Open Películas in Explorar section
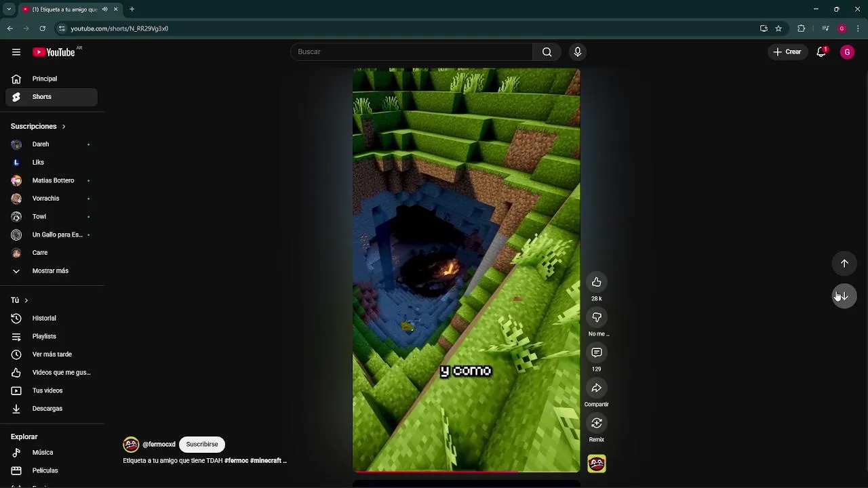Screen dimensions: 868x488 (52, 470)
